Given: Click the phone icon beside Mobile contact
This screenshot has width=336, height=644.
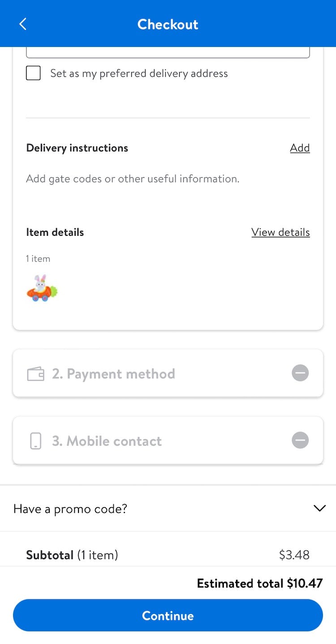Looking at the screenshot, I should coord(36,441).
